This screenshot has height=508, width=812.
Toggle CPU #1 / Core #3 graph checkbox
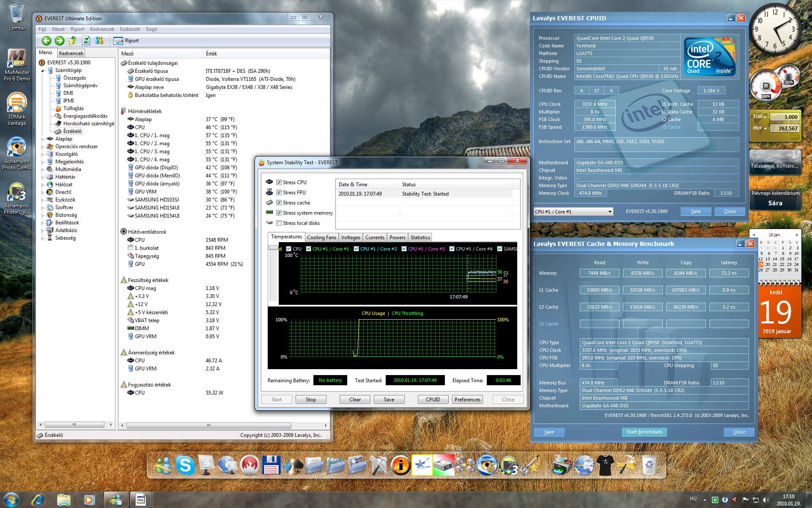pos(404,249)
